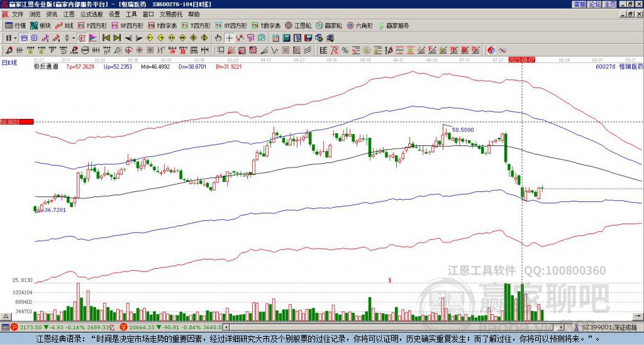Switch to K线 chart view
Image resolution: width=644 pixels, height=345 pixels.
[64, 25]
